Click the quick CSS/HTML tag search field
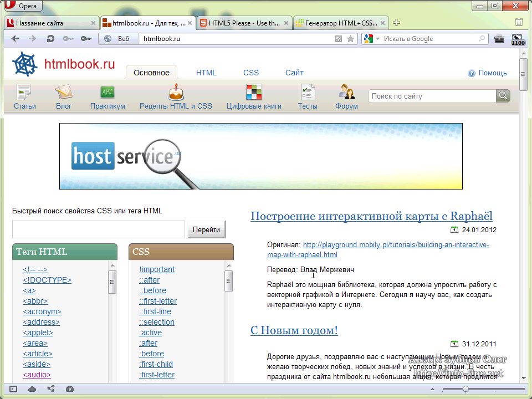The image size is (532, 399). pyautogui.click(x=98, y=229)
